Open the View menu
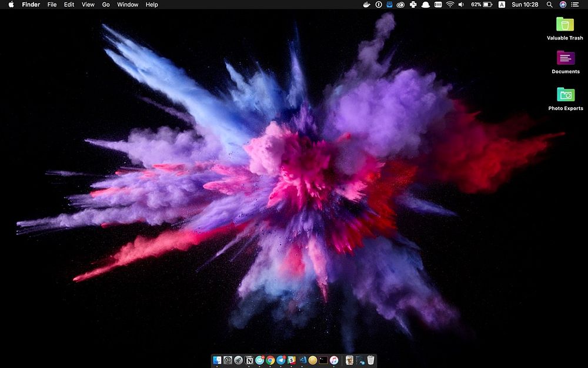The width and height of the screenshot is (588, 368). tap(88, 5)
